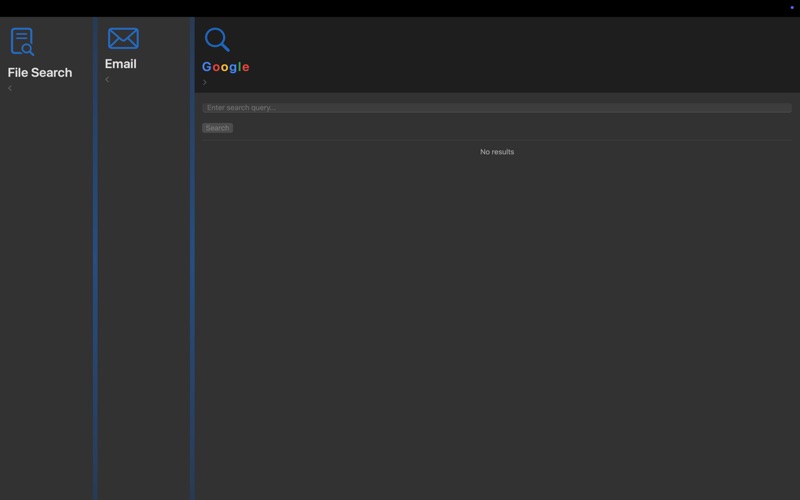Click the No results text
800x500 pixels.
tap(497, 152)
